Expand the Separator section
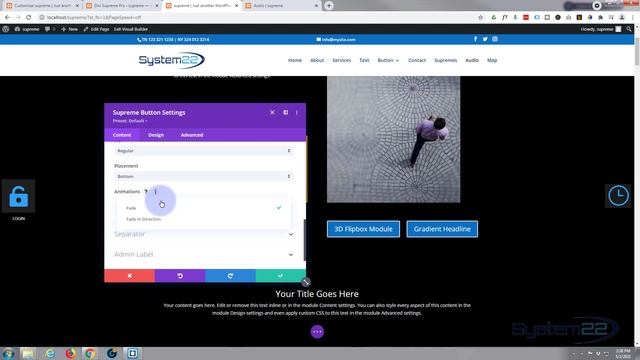Image resolution: width=640 pixels, height=360 pixels. [204, 234]
